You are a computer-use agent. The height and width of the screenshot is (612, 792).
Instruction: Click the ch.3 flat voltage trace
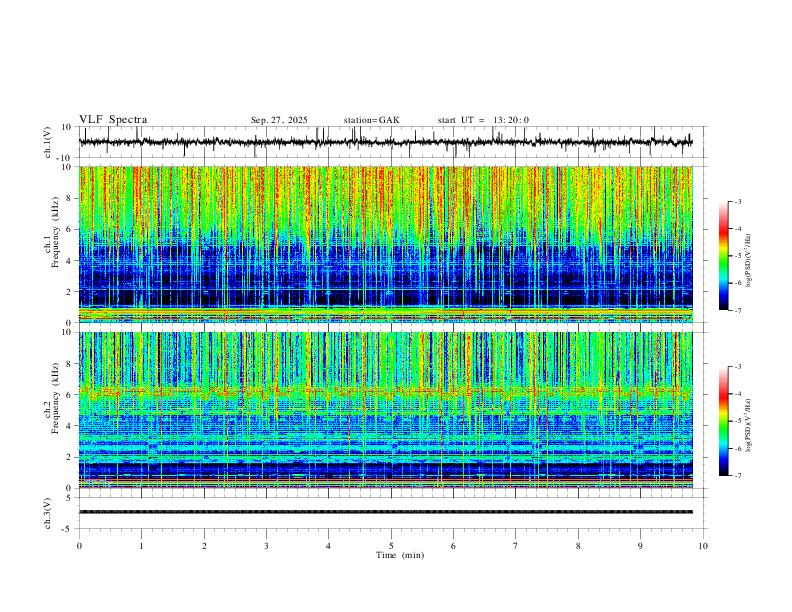(x=386, y=512)
